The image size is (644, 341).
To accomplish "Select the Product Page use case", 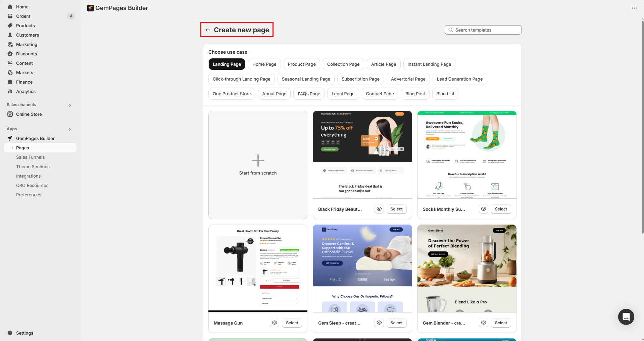I will (x=301, y=64).
